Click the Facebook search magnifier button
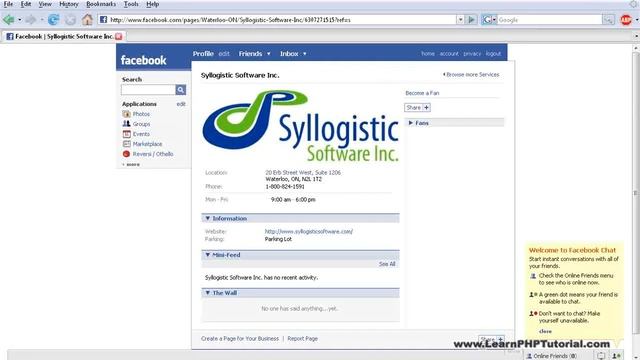 pyautogui.click(x=181, y=90)
